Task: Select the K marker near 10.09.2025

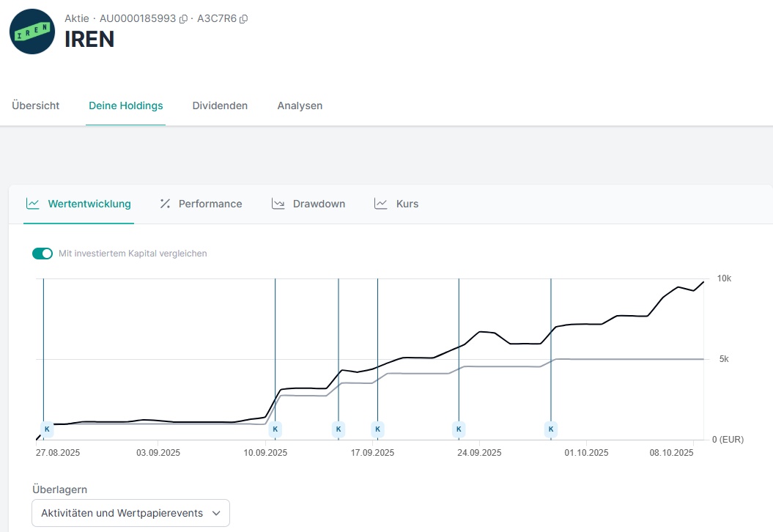Action: click(275, 429)
